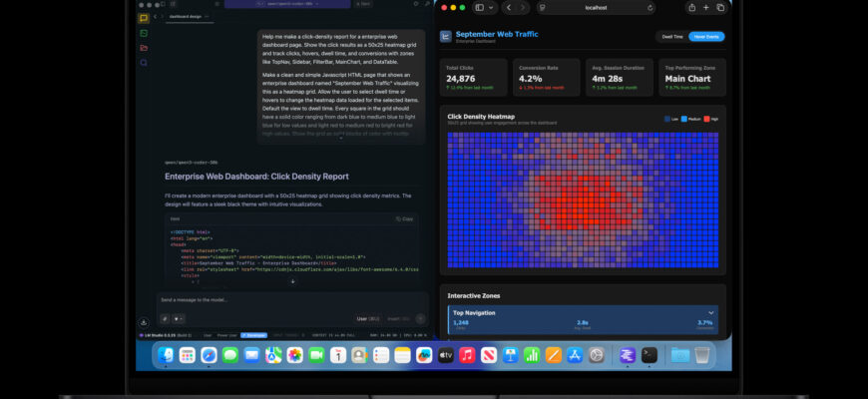Click the attach file icon in message box
The width and height of the screenshot is (868, 399).
coord(165,318)
